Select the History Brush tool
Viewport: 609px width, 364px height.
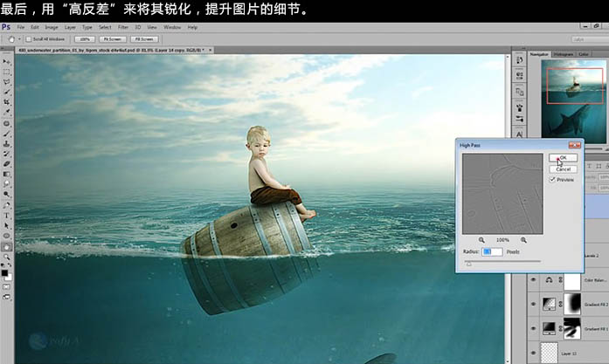7,154
